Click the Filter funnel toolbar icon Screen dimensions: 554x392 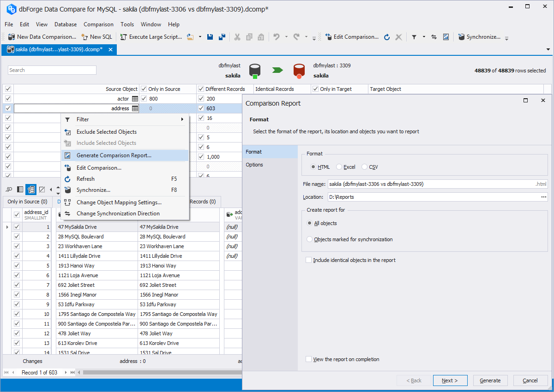[x=414, y=37]
